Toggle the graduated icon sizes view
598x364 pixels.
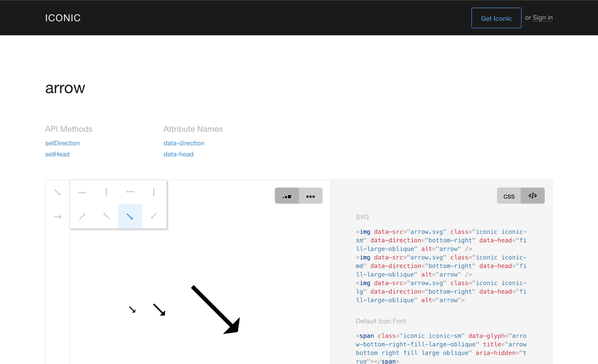tap(287, 196)
